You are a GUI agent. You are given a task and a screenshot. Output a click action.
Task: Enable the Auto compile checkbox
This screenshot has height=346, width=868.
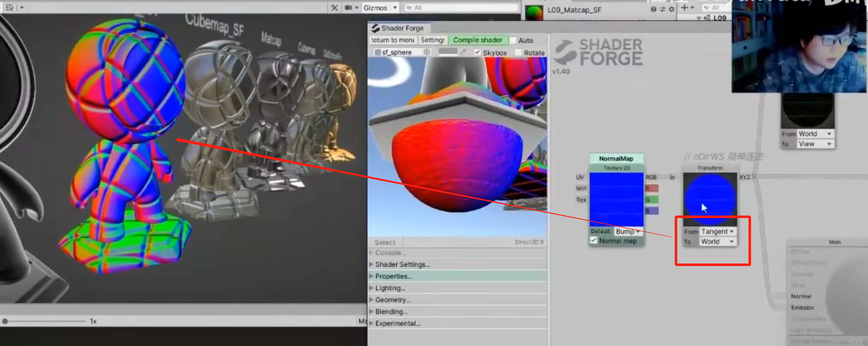[513, 40]
